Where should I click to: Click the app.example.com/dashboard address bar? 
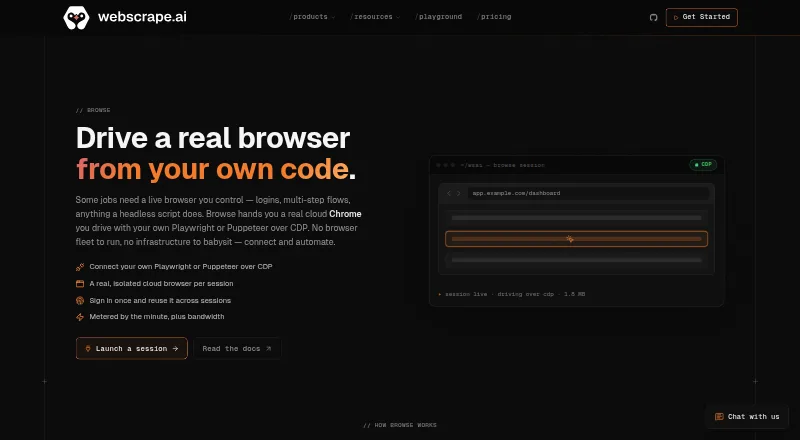[588, 193]
